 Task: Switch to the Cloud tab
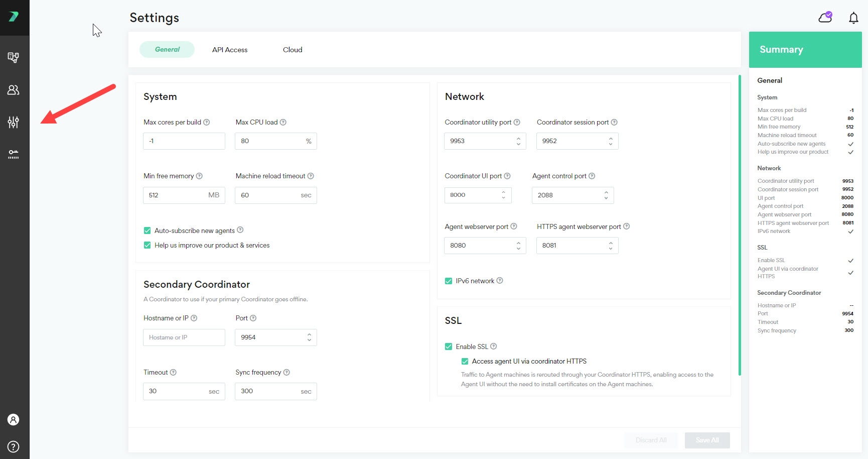(x=293, y=50)
